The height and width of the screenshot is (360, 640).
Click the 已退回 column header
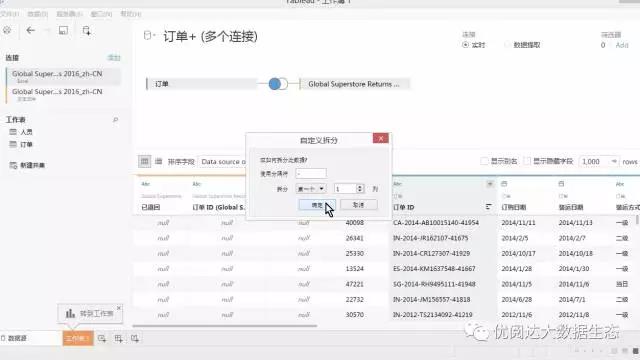coord(151,207)
